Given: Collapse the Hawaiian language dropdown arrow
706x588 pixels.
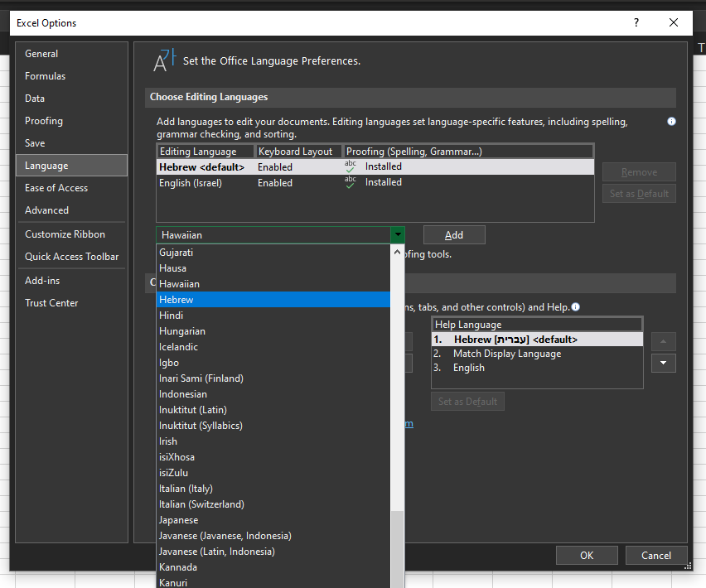Looking at the screenshot, I should (x=398, y=235).
